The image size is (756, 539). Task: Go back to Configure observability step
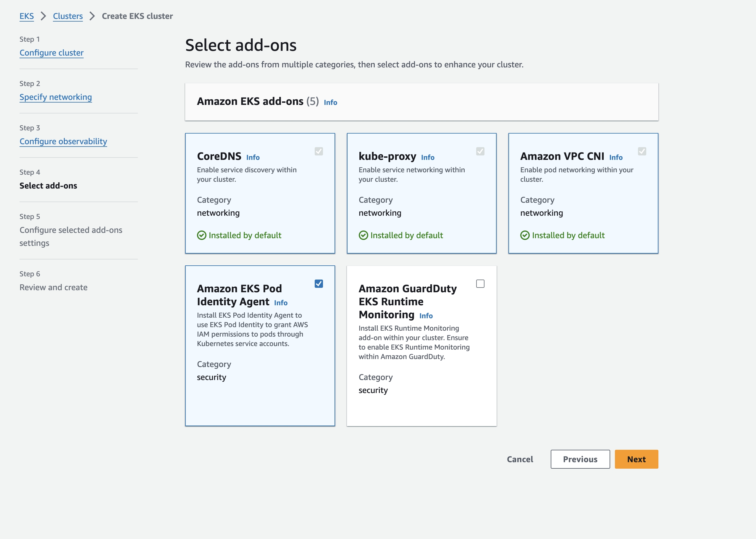63,141
